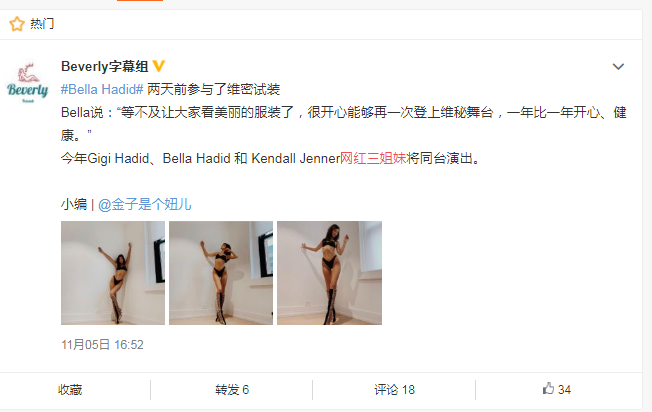652x412 pixels.
Task: Click the like count 34
Action: coord(564,390)
